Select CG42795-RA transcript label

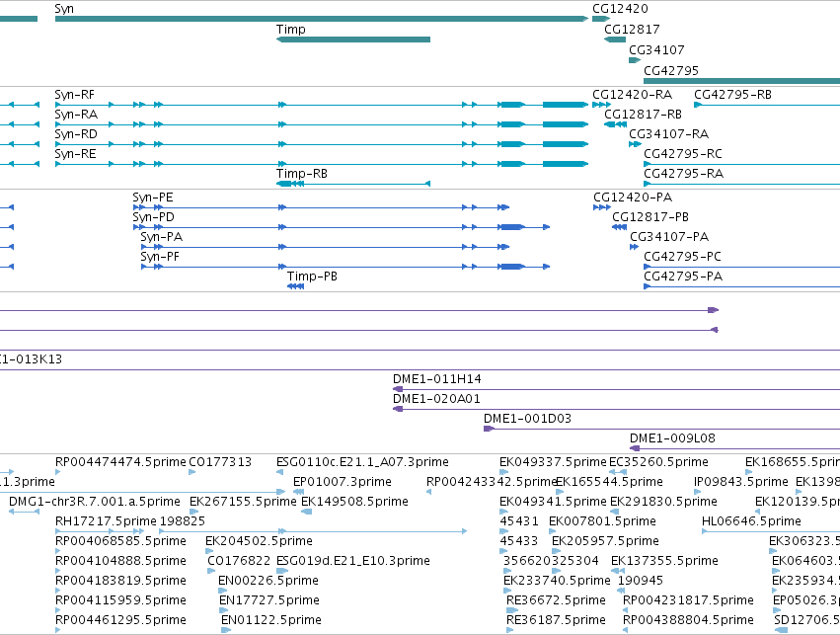tap(684, 174)
